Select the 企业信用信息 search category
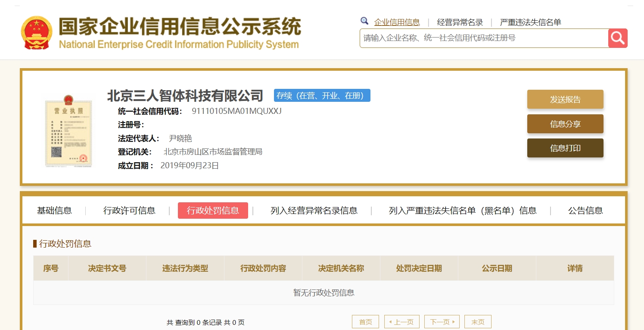Viewport: 644px width, 330px height. click(397, 22)
